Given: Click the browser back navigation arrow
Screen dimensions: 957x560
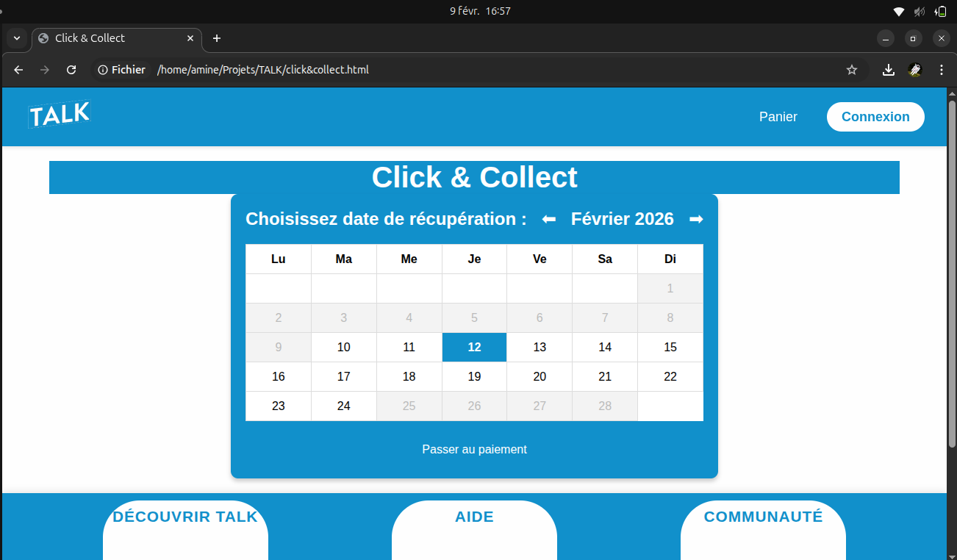Looking at the screenshot, I should pyautogui.click(x=18, y=69).
